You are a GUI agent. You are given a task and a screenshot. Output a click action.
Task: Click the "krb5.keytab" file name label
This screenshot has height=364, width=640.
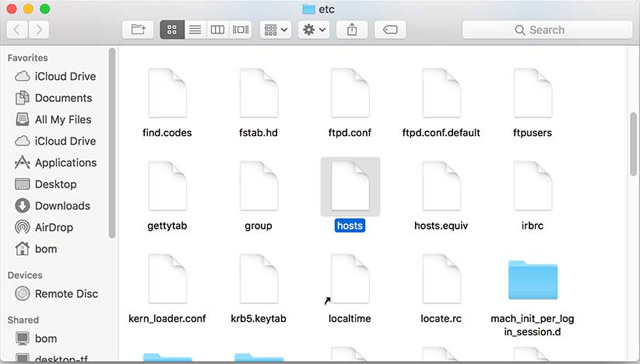pyautogui.click(x=258, y=319)
